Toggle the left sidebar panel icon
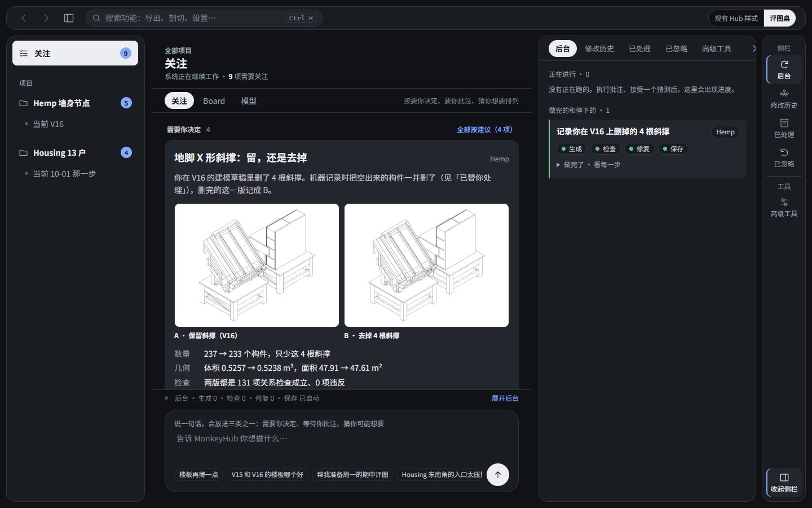The image size is (812, 508). 69,18
